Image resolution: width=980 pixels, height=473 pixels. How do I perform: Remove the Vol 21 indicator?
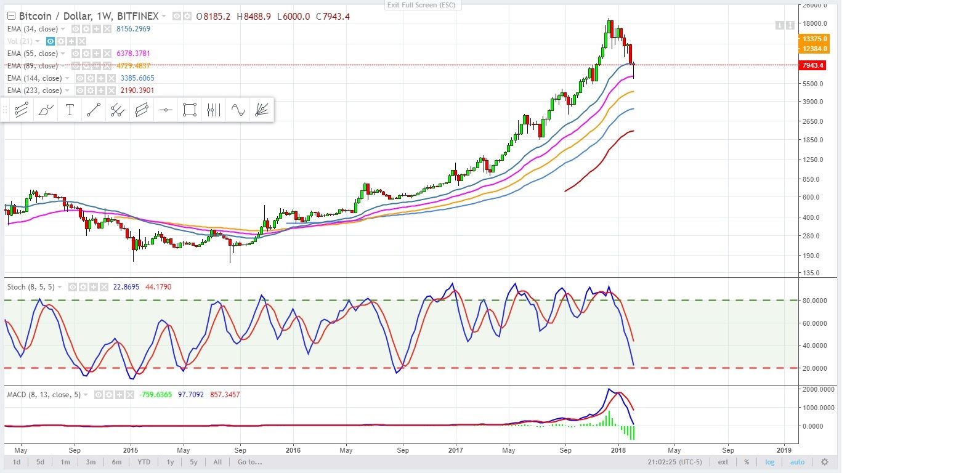82,41
